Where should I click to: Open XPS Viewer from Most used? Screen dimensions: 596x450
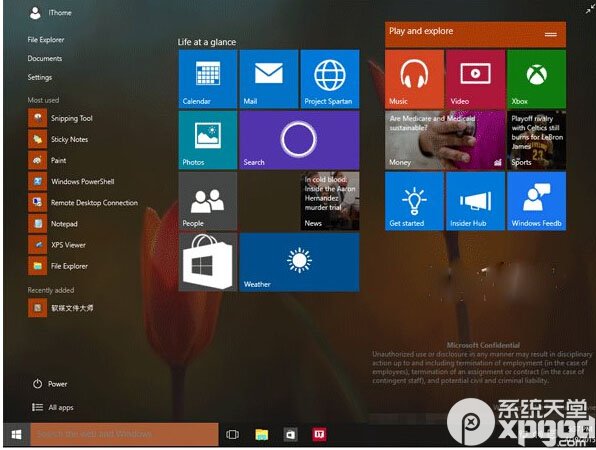coord(57,245)
